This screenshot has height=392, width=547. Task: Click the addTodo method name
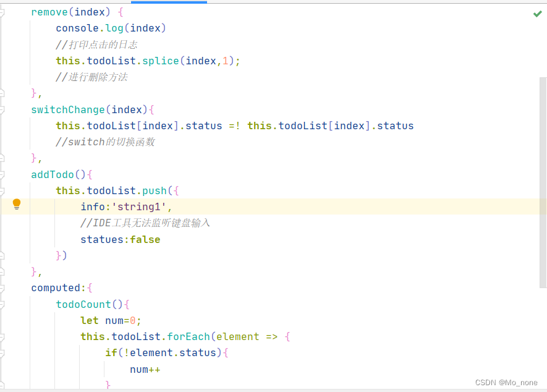click(x=53, y=174)
